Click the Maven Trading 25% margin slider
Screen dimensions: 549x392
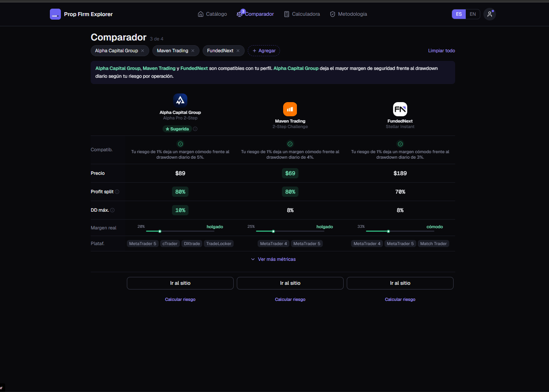click(290, 231)
